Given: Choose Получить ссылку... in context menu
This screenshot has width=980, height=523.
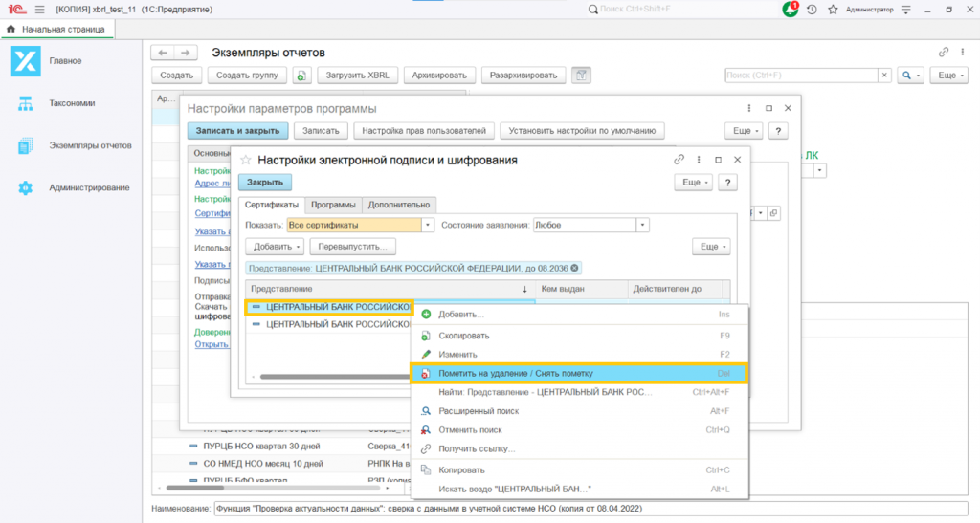Looking at the screenshot, I should 579,448.
